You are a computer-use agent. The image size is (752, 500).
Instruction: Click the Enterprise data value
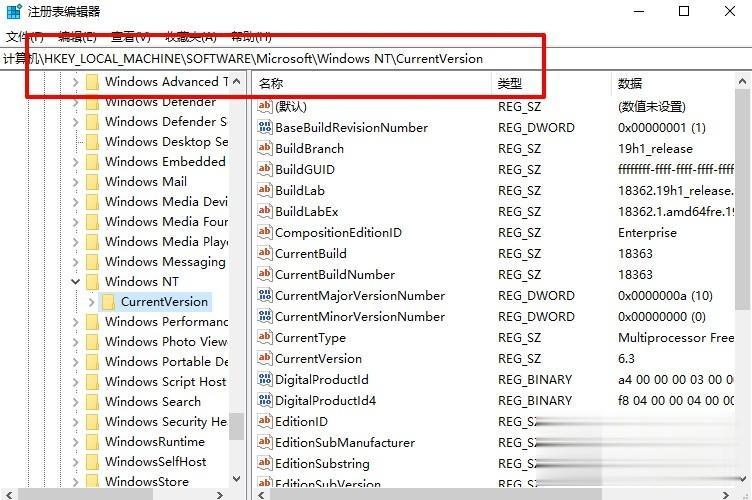coord(647,233)
